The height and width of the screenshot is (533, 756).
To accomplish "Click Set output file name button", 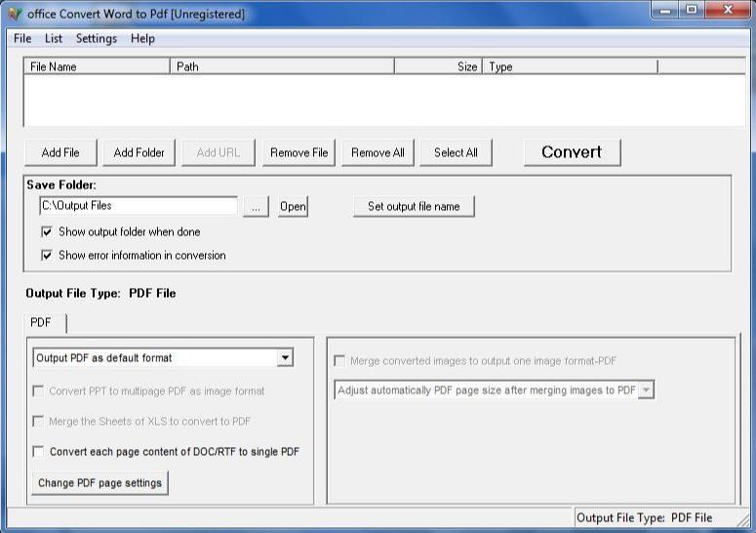I will pos(414,206).
